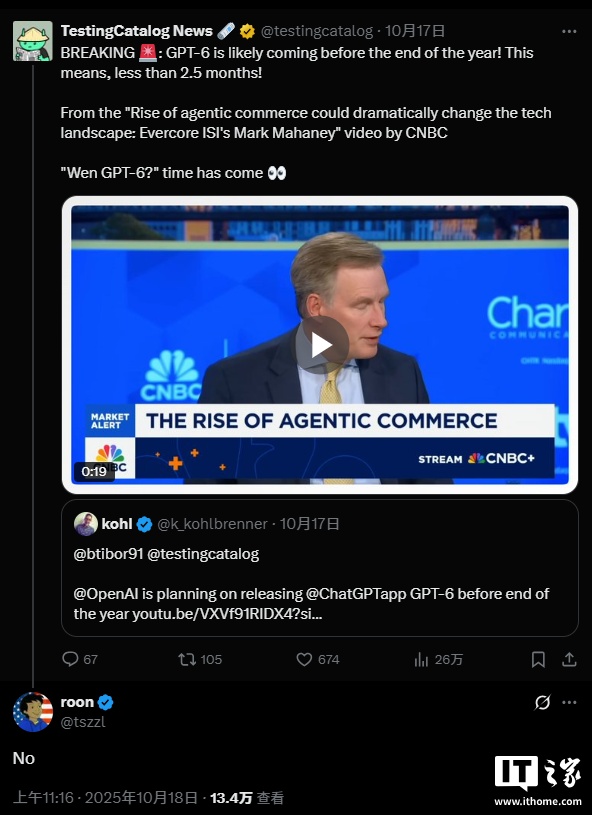Click the muted conversation icon on roon's reply
Viewport: 592px width, 815px height.
click(x=542, y=702)
